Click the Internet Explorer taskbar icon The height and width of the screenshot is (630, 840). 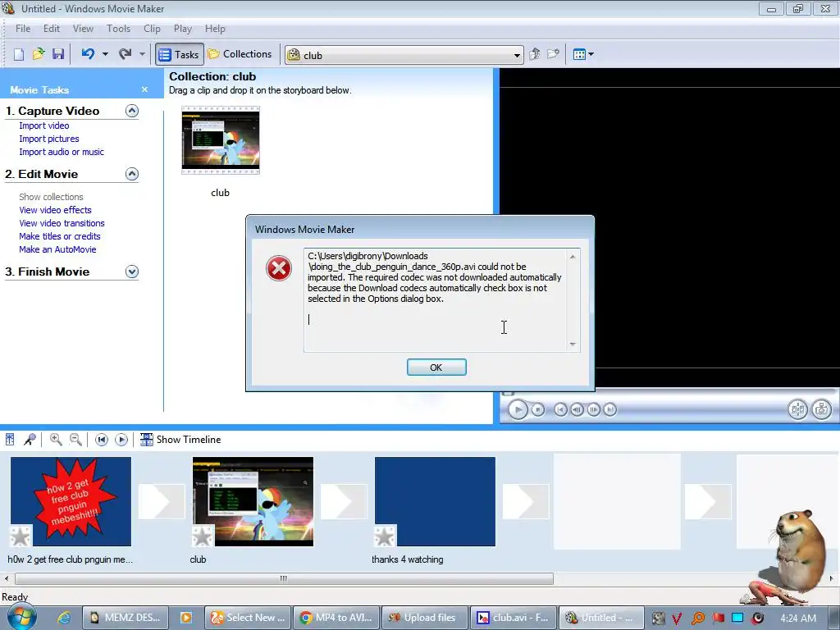pos(64,618)
